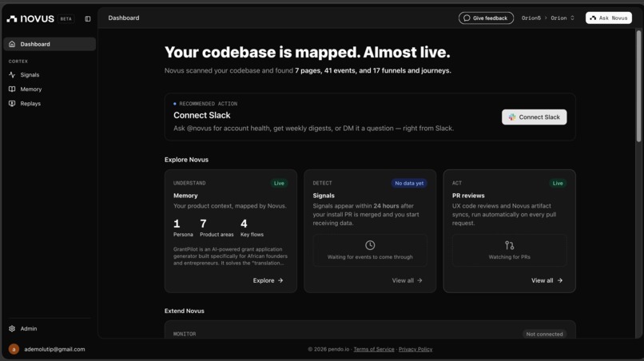Click the Novus logo
This screenshot has width=644, height=361.
tap(30, 18)
